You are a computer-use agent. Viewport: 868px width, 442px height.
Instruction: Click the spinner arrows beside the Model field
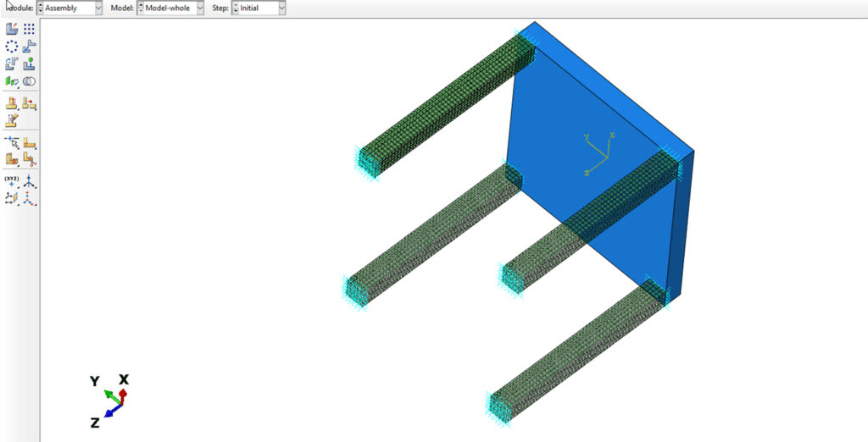[140, 8]
